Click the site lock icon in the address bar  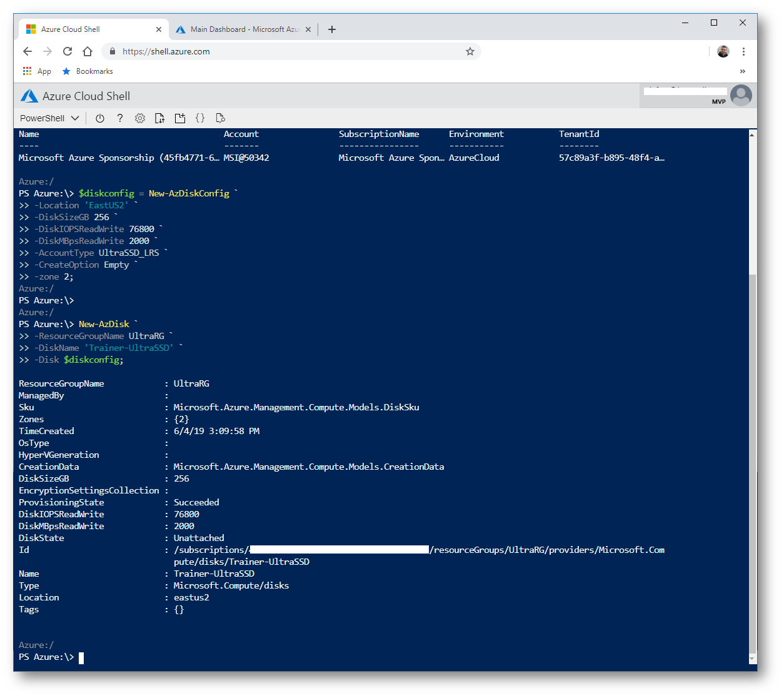tap(113, 51)
